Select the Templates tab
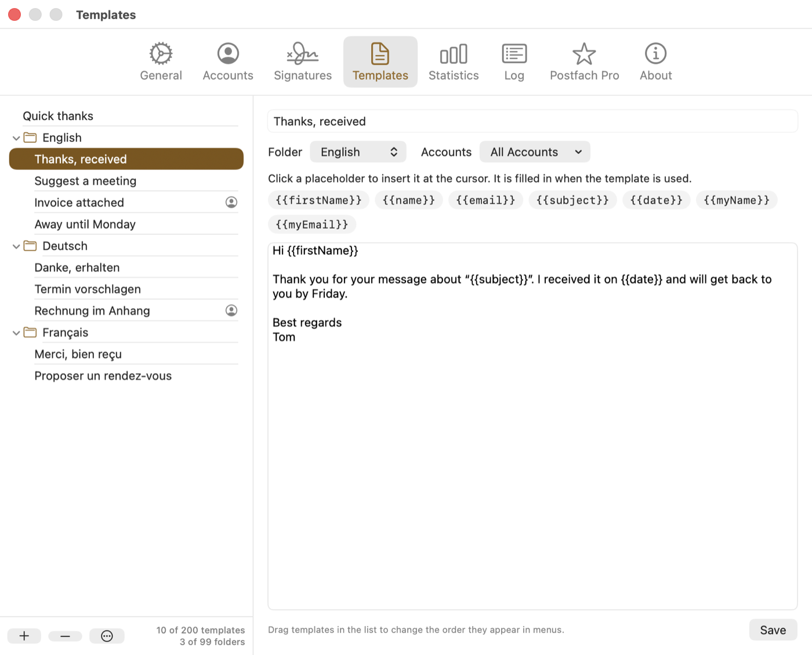 [x=380, y=61]
